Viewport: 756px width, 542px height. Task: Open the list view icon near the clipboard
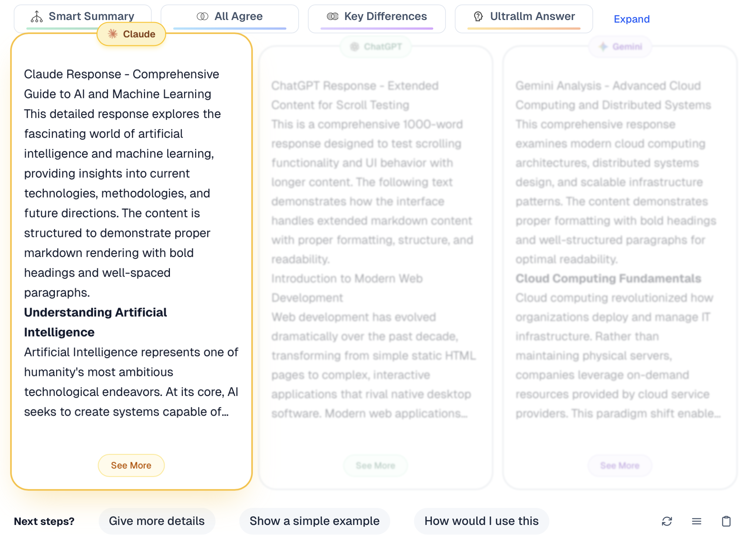tap(697, 521)
